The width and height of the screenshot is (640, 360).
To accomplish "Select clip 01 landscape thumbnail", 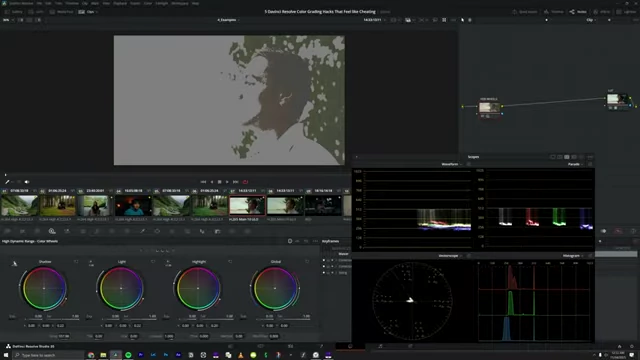I will [x=19, y=205].
